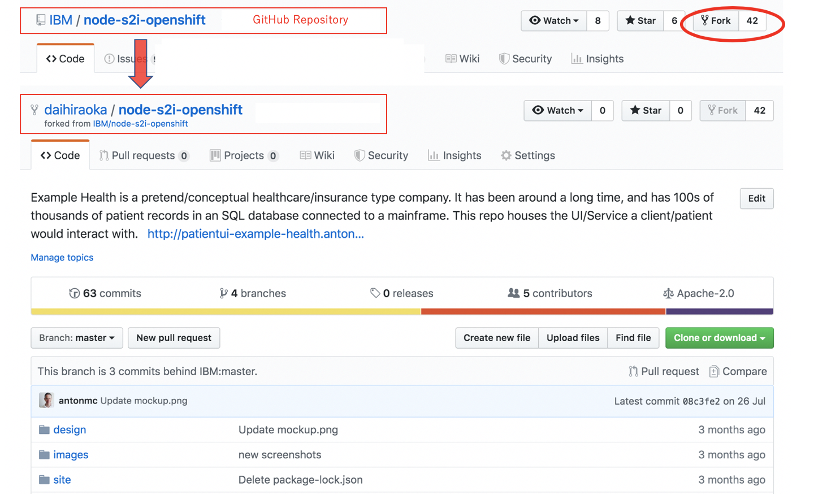Open Apache-2.0 license link

coord(699,293)
